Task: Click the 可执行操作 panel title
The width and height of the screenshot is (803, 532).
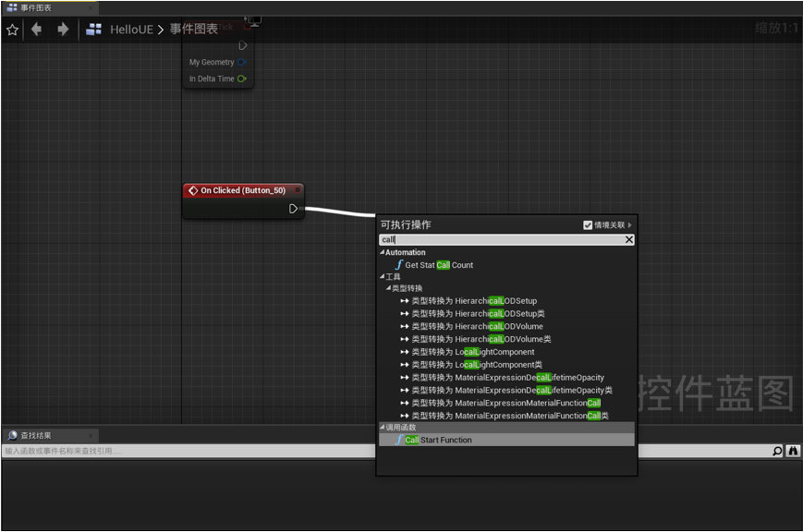Action: click(406, 224)
